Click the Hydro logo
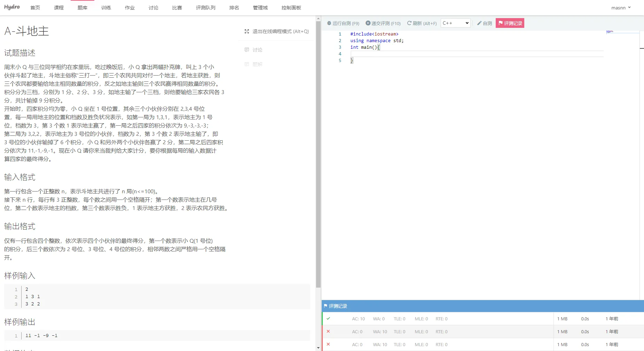The width and height of the screenshot is (644, 351). 12,7
